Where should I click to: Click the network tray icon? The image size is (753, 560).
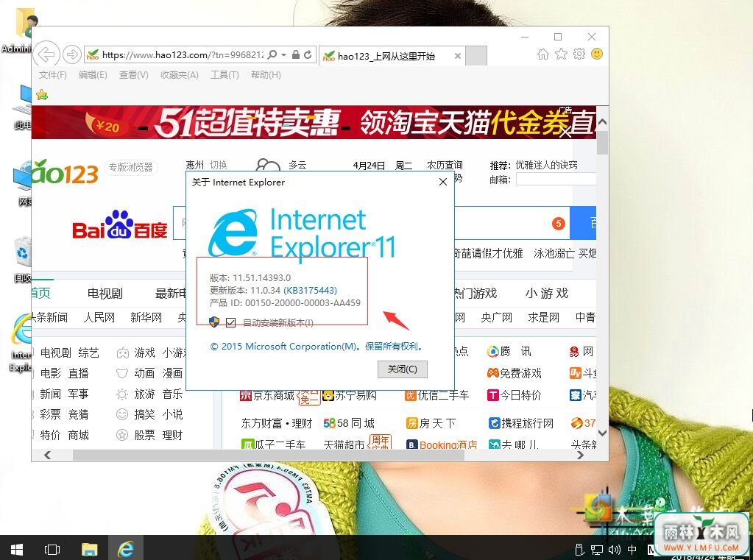pos(597,550)
